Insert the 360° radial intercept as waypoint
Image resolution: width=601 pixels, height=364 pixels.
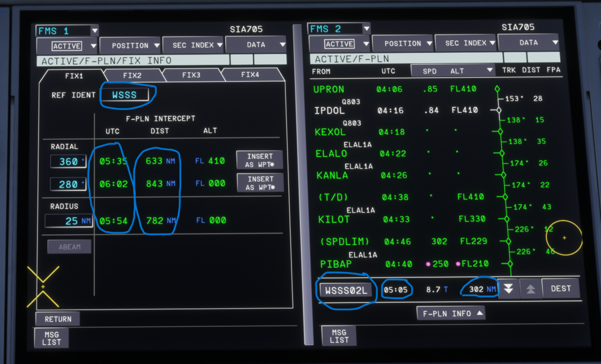pos(260,160)
